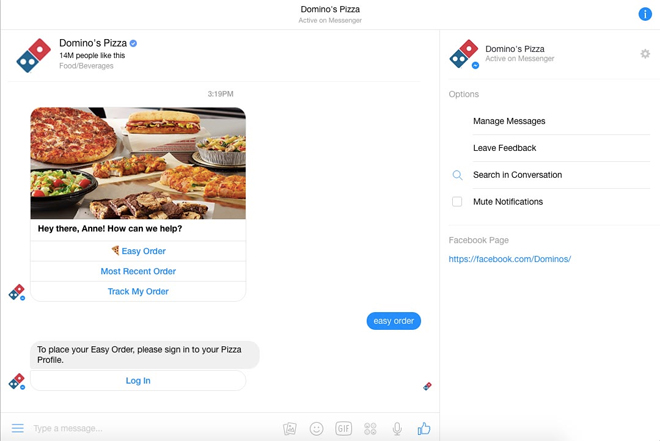Click the Log In button
660x441 pixels.
tap(138, 381)
